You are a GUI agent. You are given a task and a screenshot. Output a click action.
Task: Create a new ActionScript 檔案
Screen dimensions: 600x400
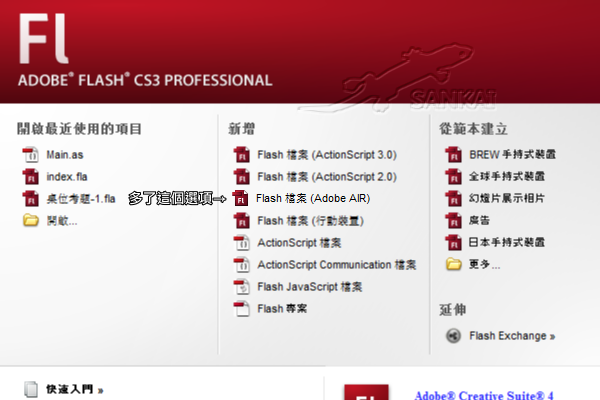click(299, 243)
